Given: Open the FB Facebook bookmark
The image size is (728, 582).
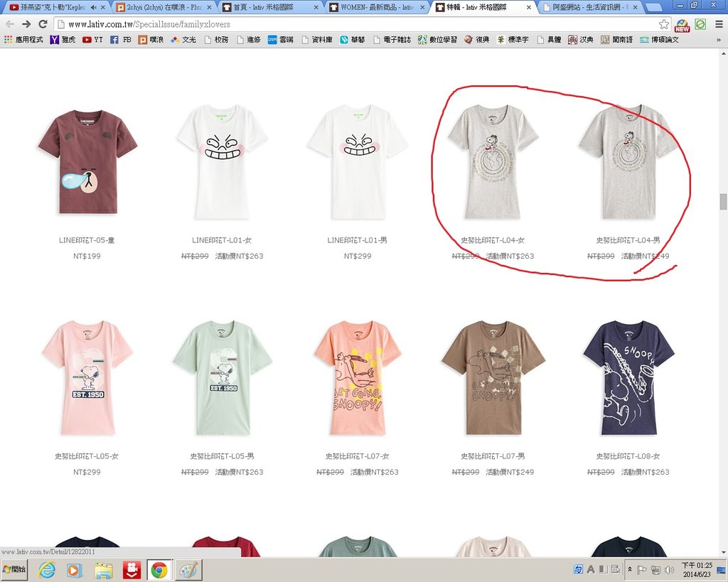Looking at the screenshot, I should [121, 40].
